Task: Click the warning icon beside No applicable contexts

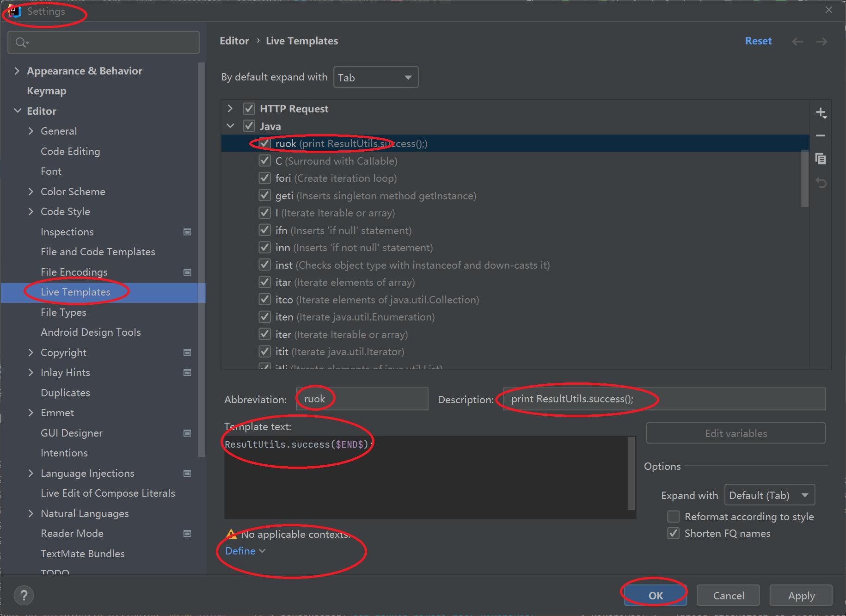Action: 231,534
